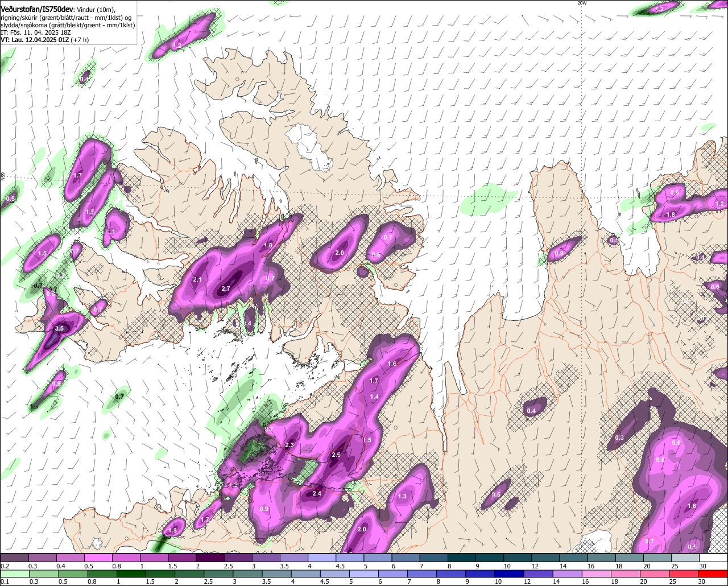Click the 1.3 precipitation value label
Screen dimensions: 728x586
[x=402, y=497]
